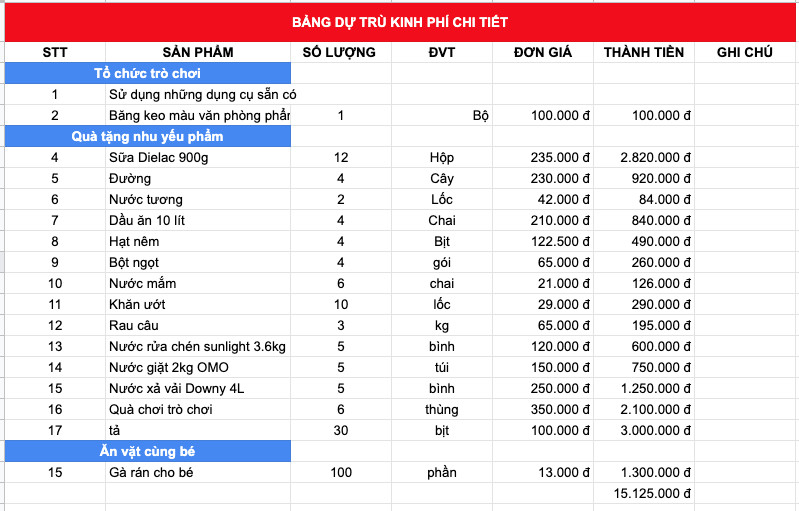Click the THÀNH TIỀN header cell
Screen dimensions: 799x511
point(643,52)
